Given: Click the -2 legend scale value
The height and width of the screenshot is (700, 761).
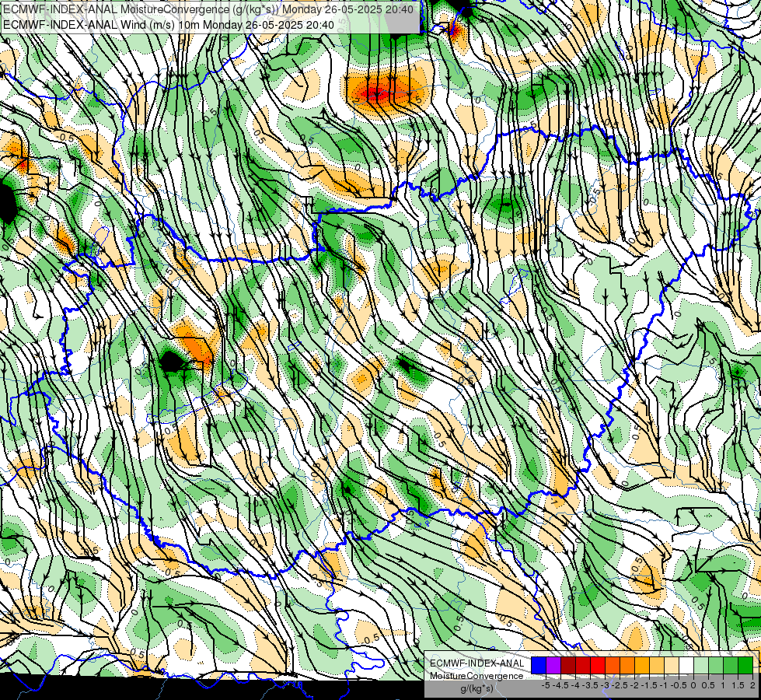Looking at the screenshot, I should point(634,685).
